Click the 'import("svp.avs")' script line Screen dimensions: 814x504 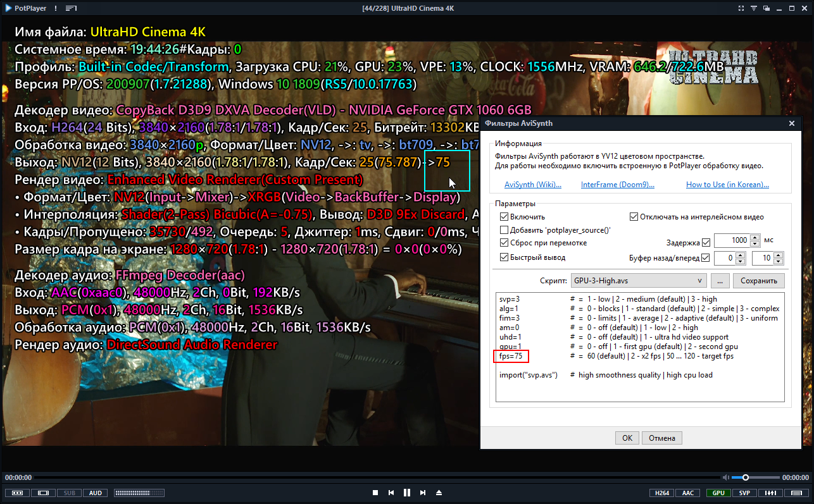(529, 375)
